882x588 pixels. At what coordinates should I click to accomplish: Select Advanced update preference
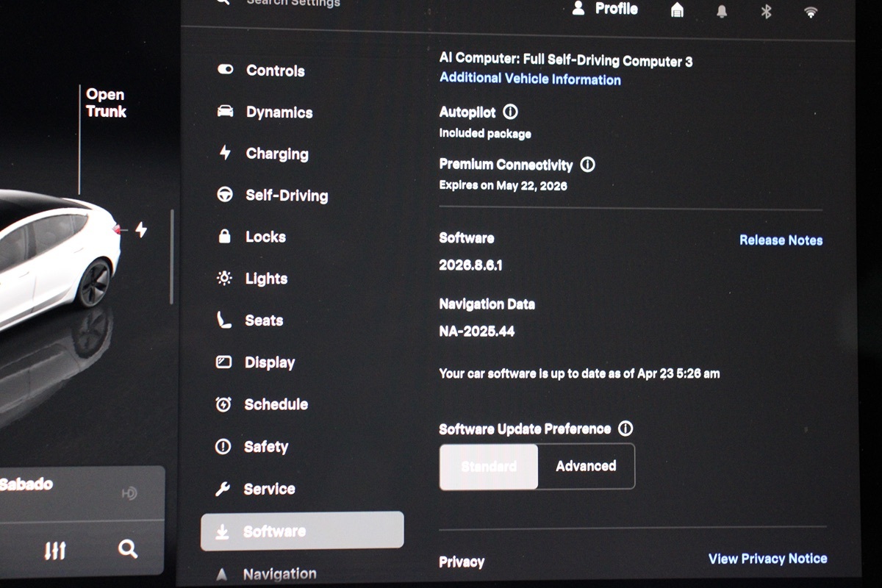587,466
